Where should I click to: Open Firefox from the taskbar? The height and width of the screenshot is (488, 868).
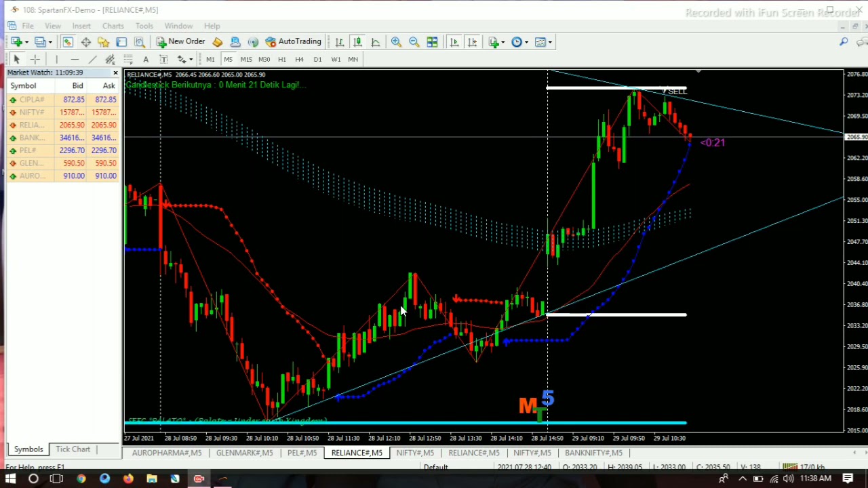pyautogui.click(x=128, y=479)
